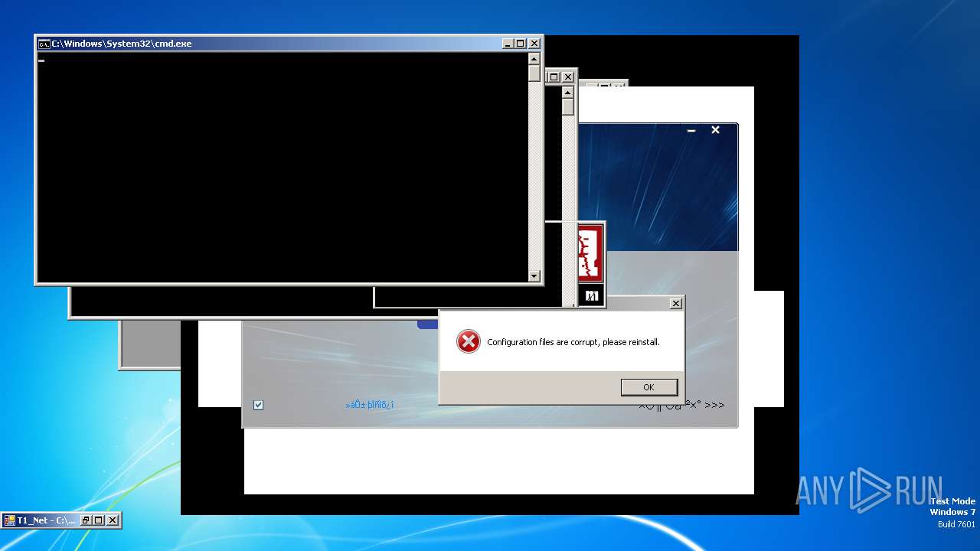The width and height of the screenshot is (980, 551).
Task: Close the configuration error dialog
Action: point(676,304)
